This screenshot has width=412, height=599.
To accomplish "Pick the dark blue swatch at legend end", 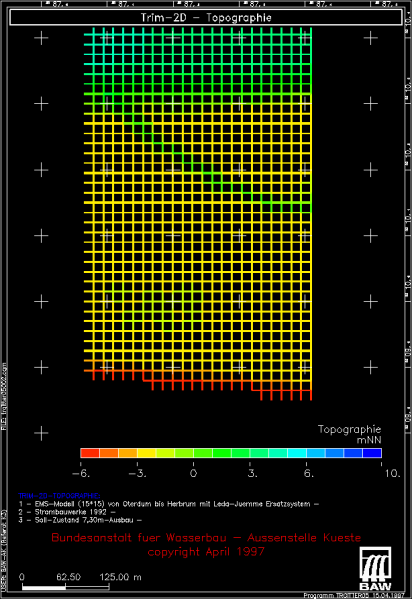I will pos(372,453).
